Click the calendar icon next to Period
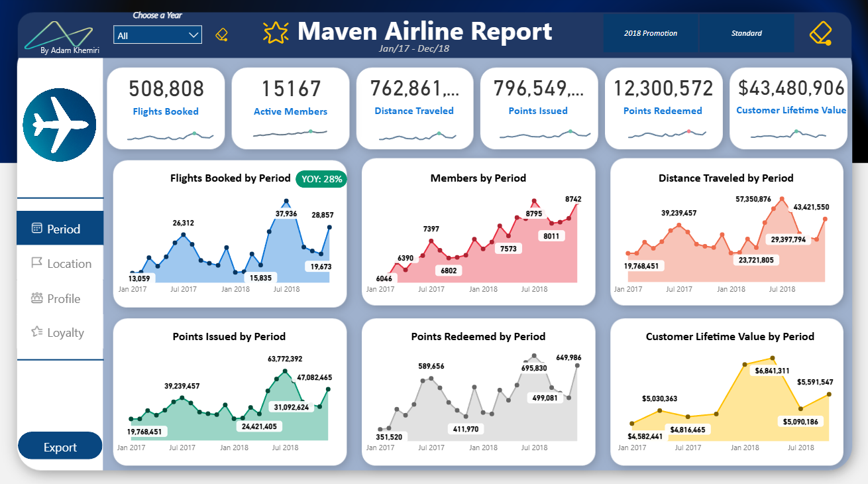868x484 pixels. [37, 228]
